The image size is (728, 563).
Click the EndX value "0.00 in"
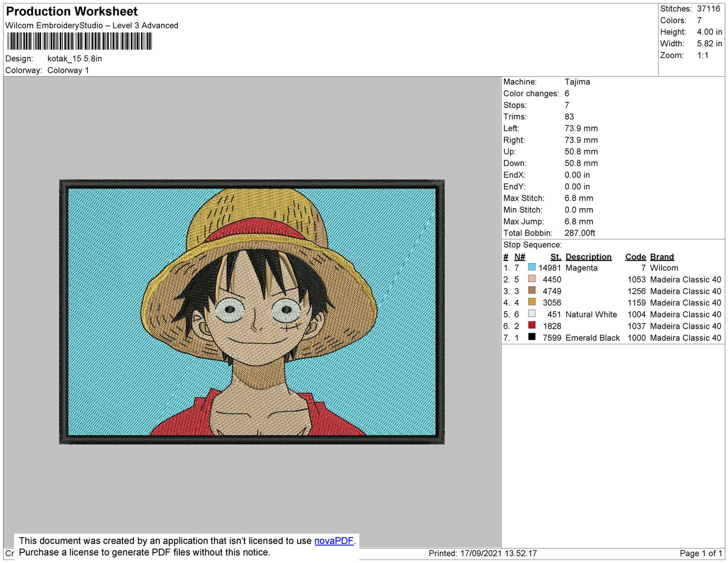[x=577, y=175]
